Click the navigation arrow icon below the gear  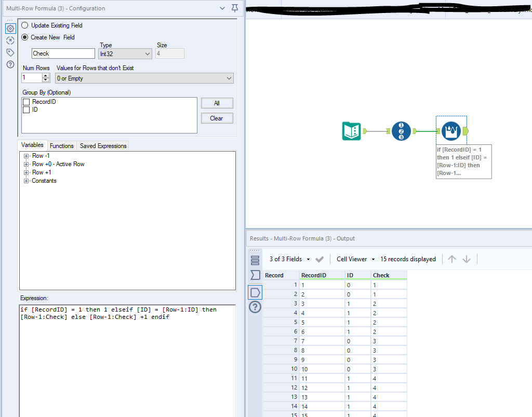[10, 40]
